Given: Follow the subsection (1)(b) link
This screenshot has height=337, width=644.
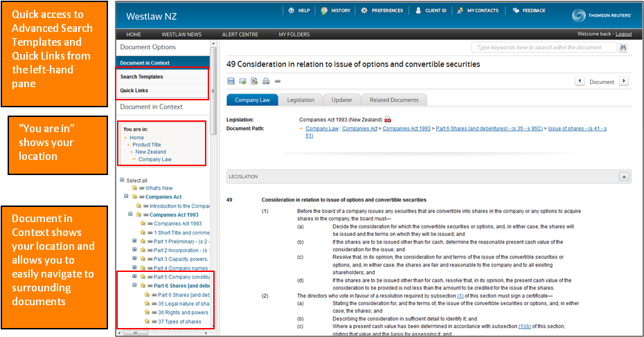Looking at the screenshot, I should (x=524, y=327).
